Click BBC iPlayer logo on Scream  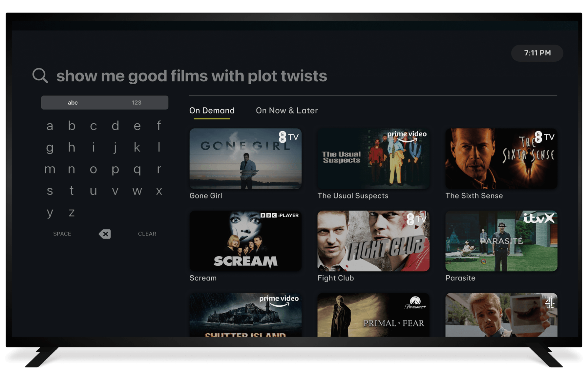280,215
